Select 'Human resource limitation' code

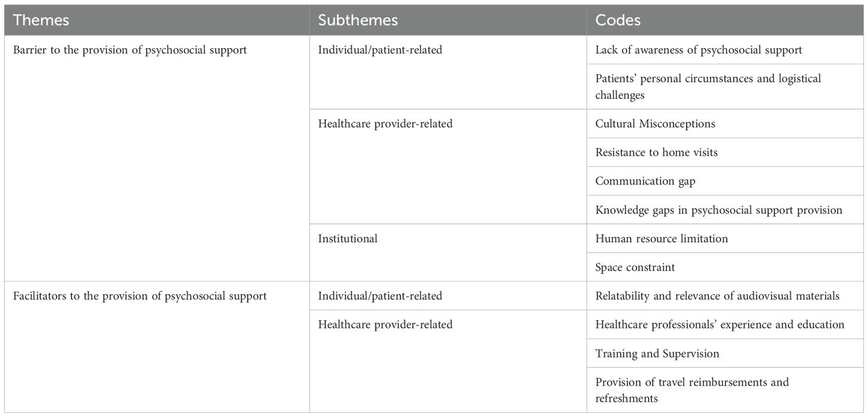(x=661, y=239)
